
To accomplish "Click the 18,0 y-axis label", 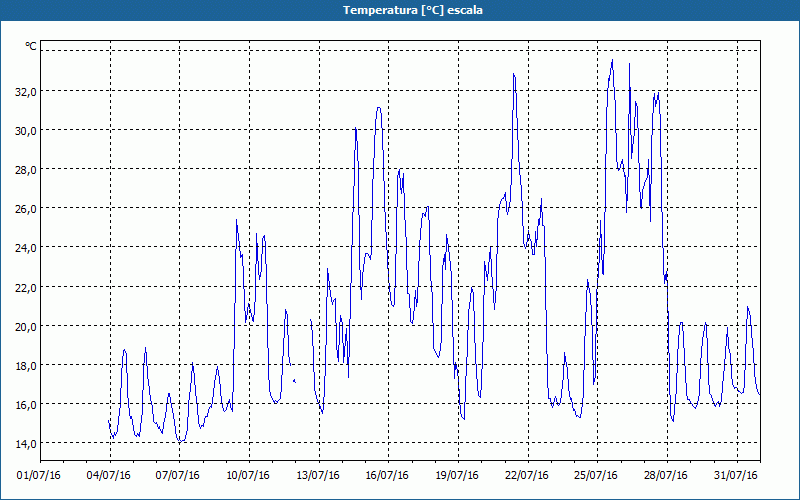I will (24, 365).
